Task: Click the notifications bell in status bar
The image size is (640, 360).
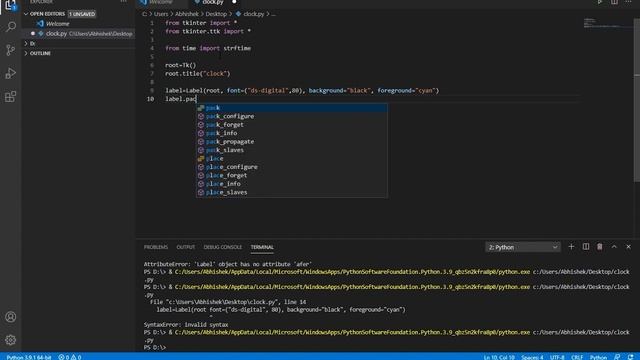Action: click(x=631, y=357)
